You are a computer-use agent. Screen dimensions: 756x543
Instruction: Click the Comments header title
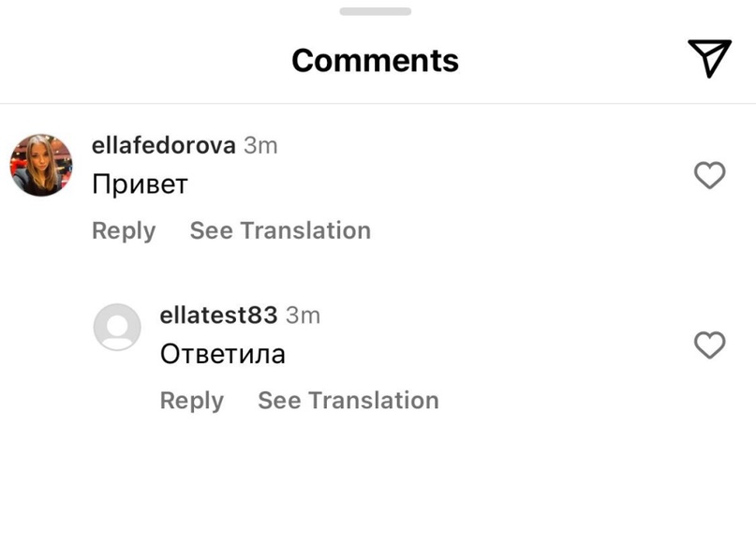coord(375,61)
